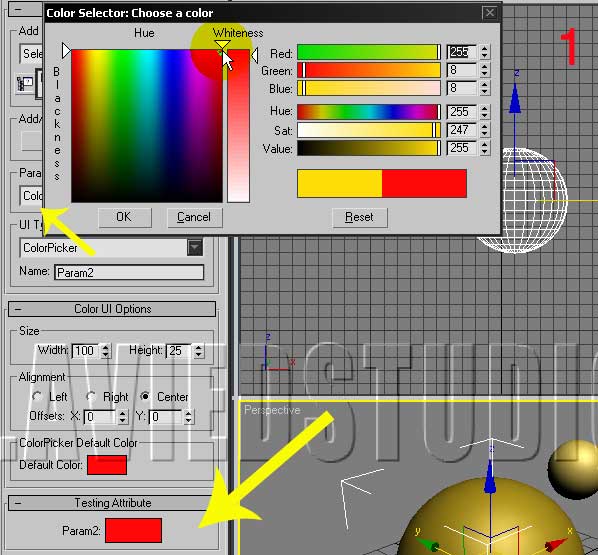Click the Blackness triangle marker
Screen dimensions: 598x555
coord(66,50)
